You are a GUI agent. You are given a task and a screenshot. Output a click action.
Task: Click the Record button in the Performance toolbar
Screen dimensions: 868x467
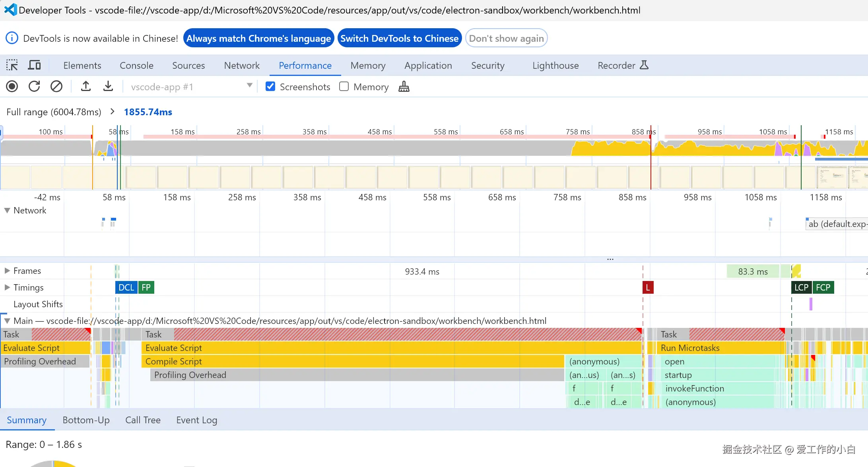(x=12, y=86)
